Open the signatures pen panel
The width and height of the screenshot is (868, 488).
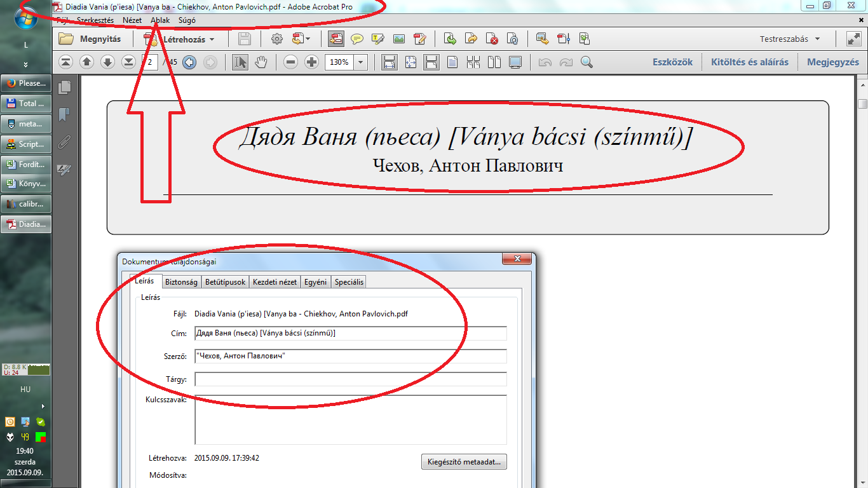point(64,169)
